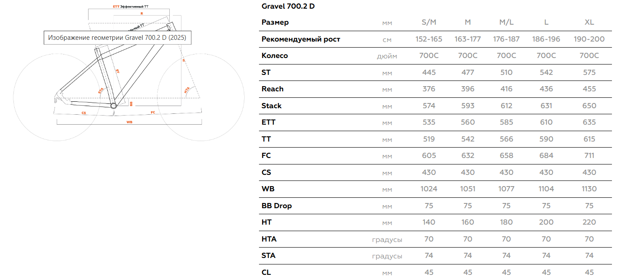Click the BB Drop row label
This screenshot has height=277, width=644.
[x=276, y=206]
